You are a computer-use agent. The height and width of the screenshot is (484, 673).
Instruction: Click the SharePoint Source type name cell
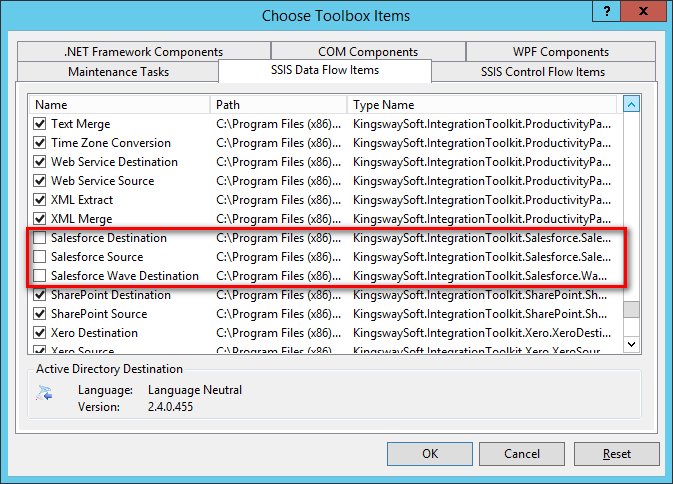[480, 314]
